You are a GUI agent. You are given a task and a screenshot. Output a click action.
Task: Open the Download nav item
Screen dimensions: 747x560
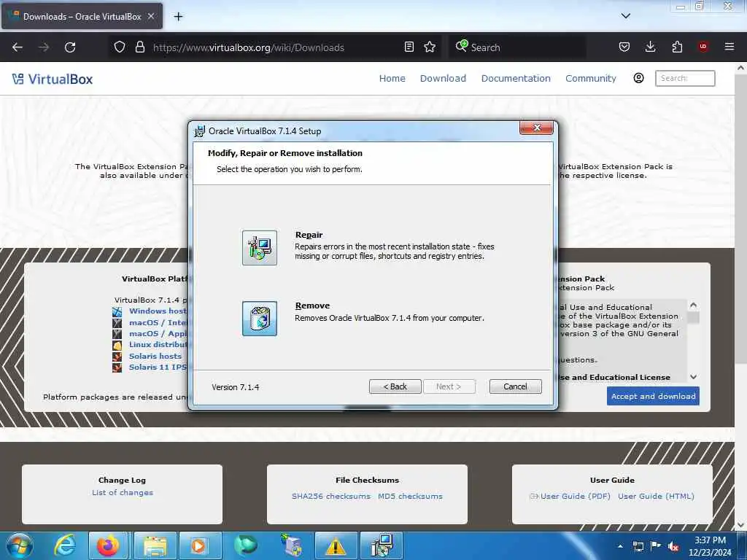[443, 79]
